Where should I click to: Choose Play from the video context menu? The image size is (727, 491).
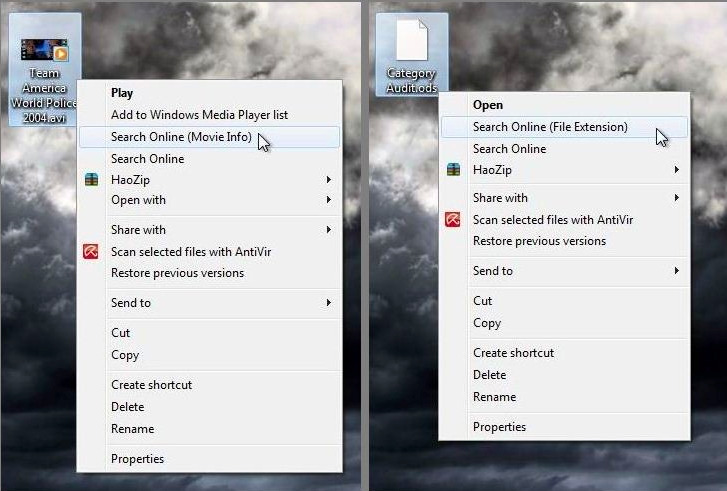[x=122, y=93]
